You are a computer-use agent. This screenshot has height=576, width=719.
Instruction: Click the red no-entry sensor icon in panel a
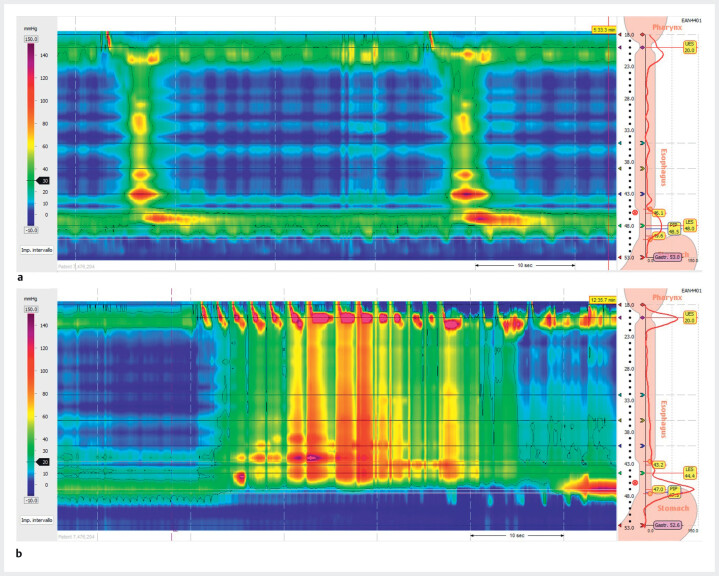(x=635, y=212)
